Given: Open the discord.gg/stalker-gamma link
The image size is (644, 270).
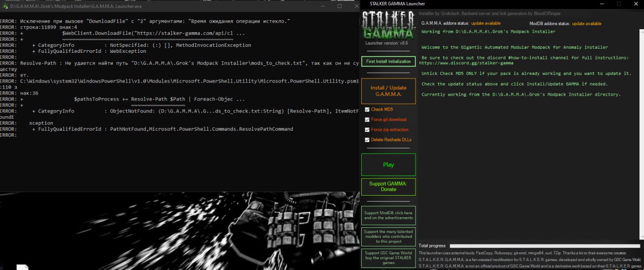Looking at the screenshot, I should pyautogui.click(x=466, y=63).
